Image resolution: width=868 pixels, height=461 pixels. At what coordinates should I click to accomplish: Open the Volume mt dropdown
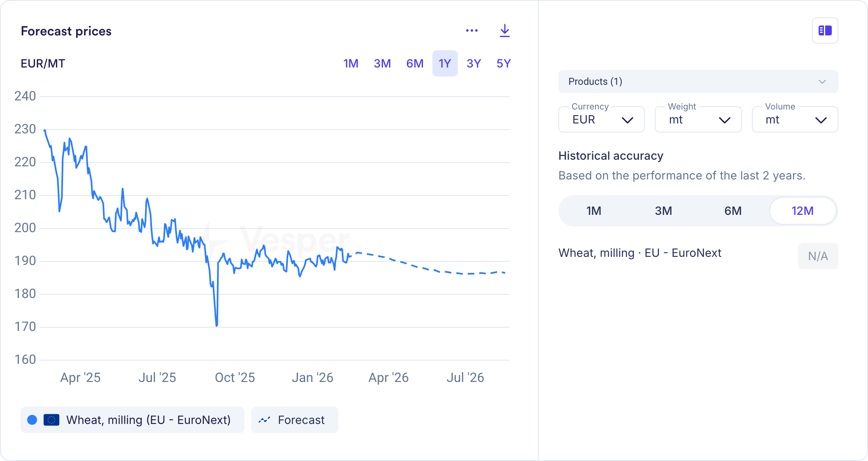tap(795, 120)
